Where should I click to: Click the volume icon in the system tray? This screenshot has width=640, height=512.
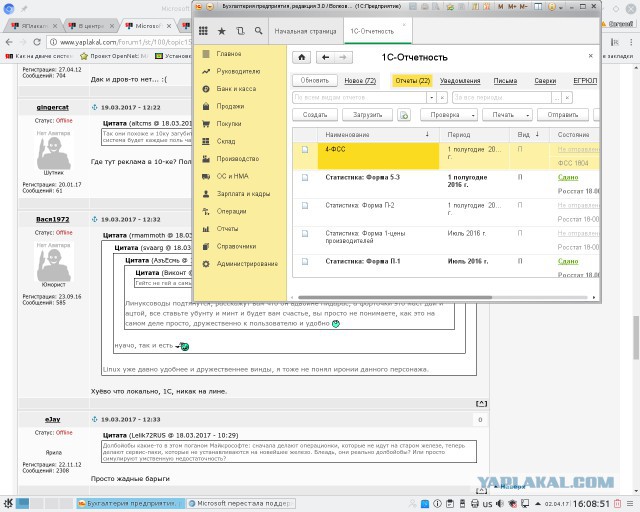tap(500, 503)
